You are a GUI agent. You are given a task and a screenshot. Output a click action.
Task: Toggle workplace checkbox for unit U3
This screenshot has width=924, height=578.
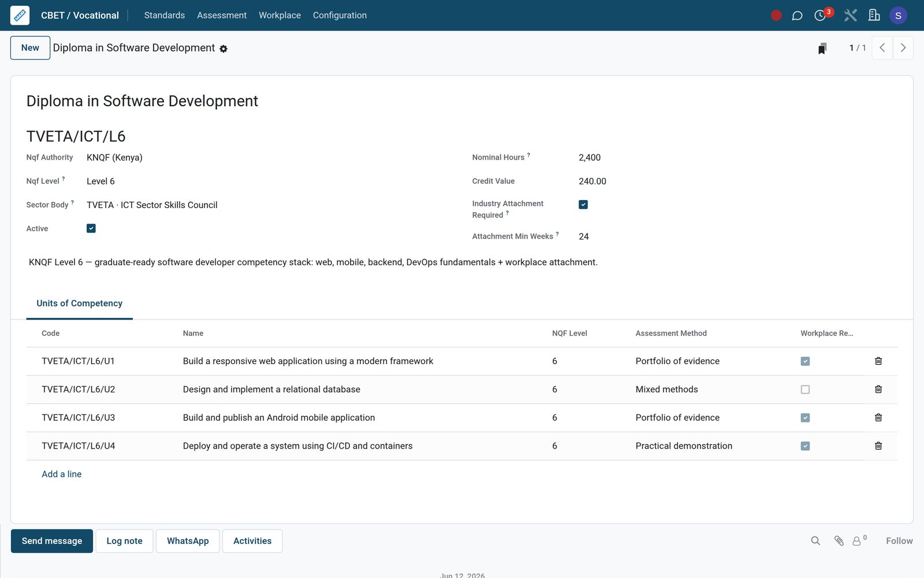[x=805, y=418]
